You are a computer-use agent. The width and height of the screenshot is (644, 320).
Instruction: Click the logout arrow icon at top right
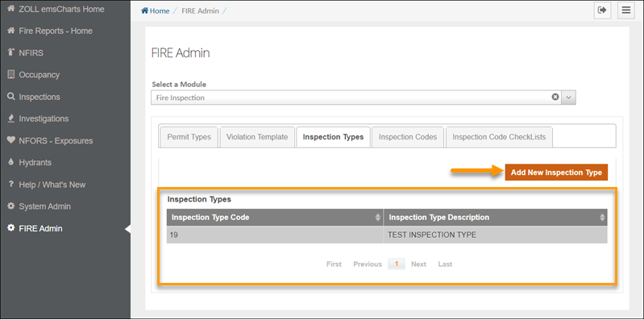tap(603, 10)
